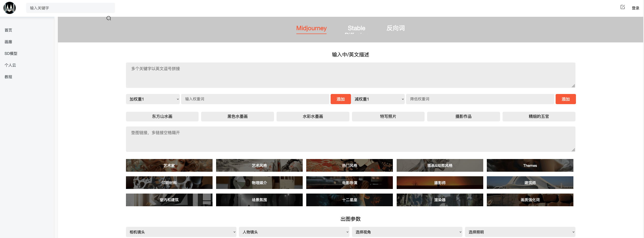Open the 摄影师 category tile
The image size is (644, 238).
click(x=440, y=183)
